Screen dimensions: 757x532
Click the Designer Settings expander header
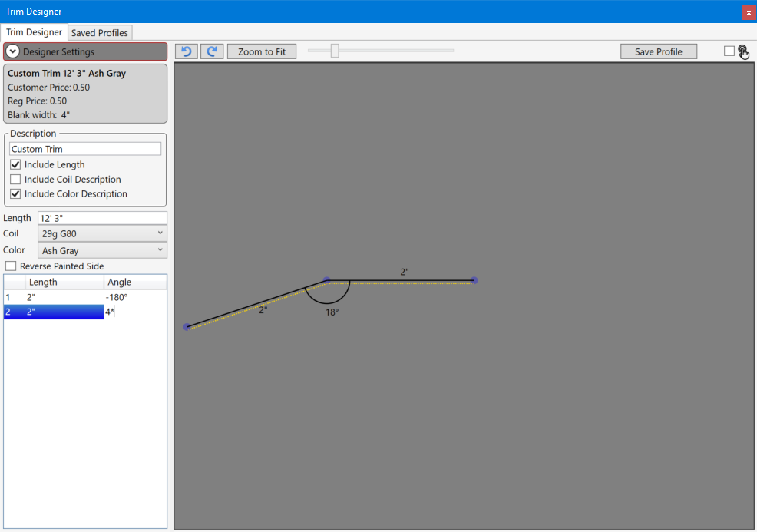(85, 51)
